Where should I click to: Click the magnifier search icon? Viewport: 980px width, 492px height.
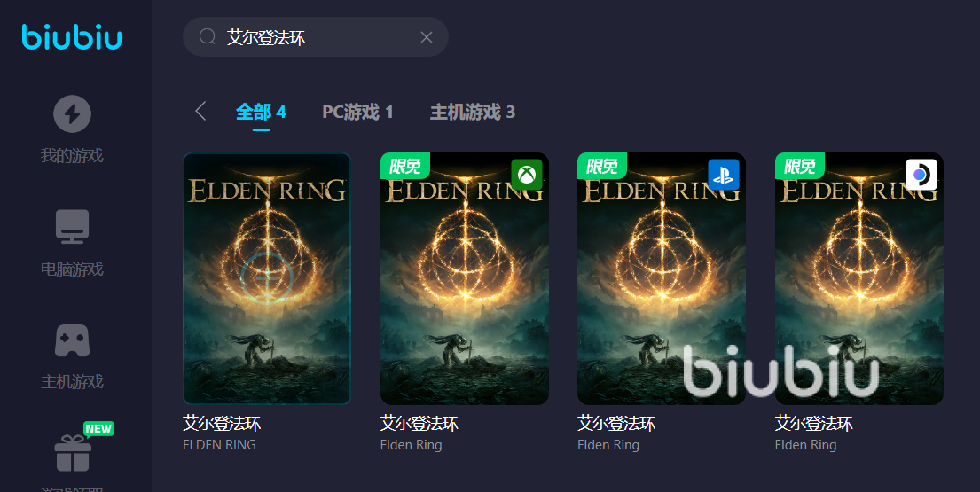click(208, 37)
